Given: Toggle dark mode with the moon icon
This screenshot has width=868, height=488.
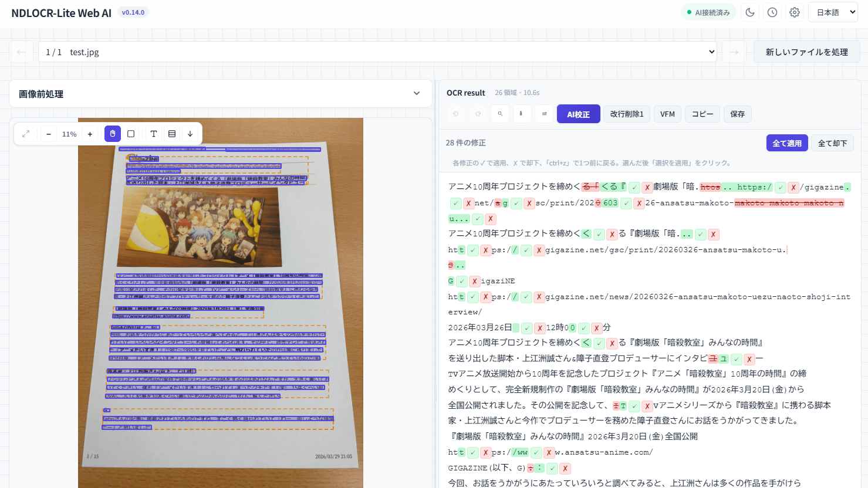Looking at the screenshot, I should [750, 12].
